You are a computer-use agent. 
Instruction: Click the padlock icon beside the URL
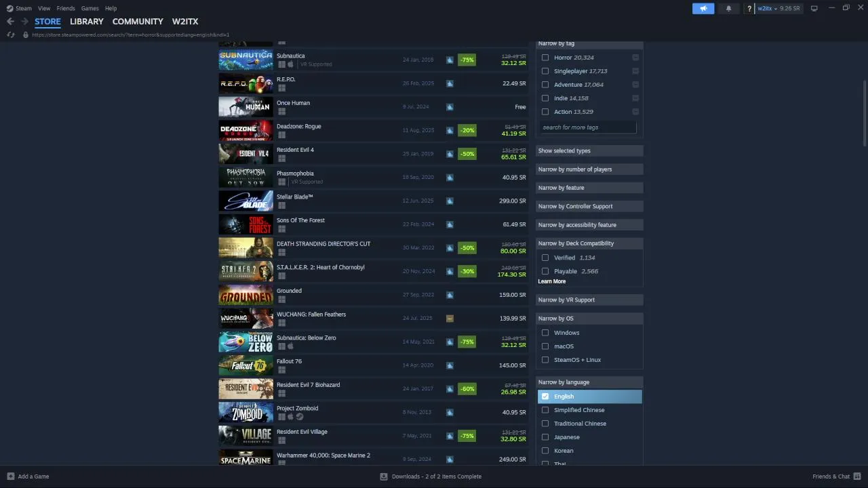click(26, 35)
